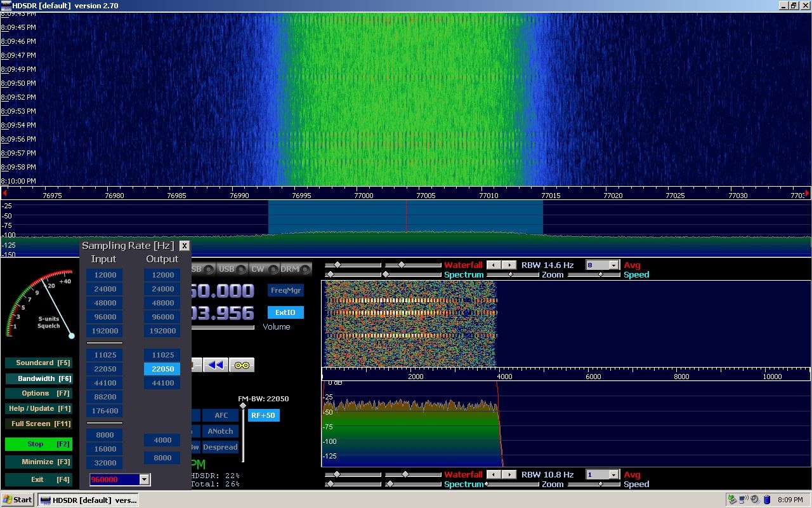This screenshot has width=812, height=508.
Task: Open the 960000 sampling rate dropdown
Action: (x=144, y=479)
